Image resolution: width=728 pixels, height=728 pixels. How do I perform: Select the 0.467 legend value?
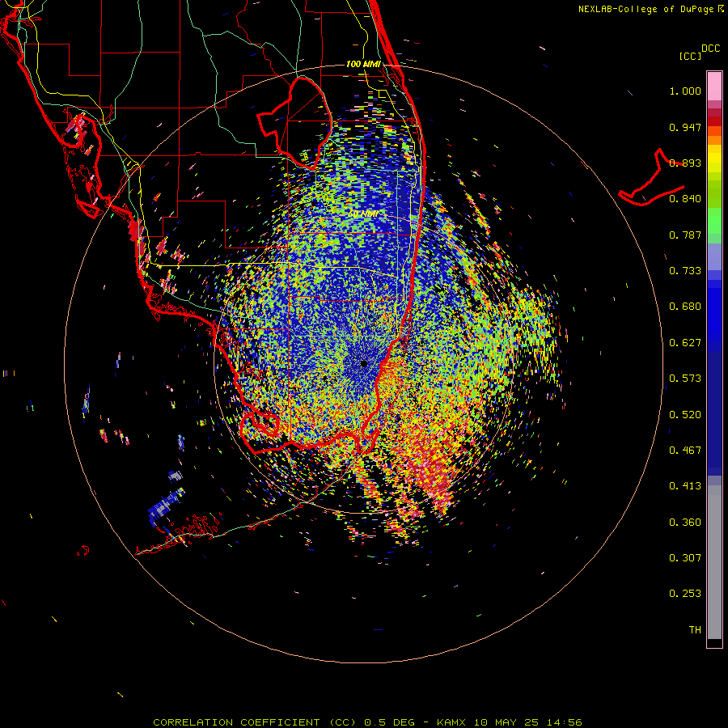tap(685, 451)
